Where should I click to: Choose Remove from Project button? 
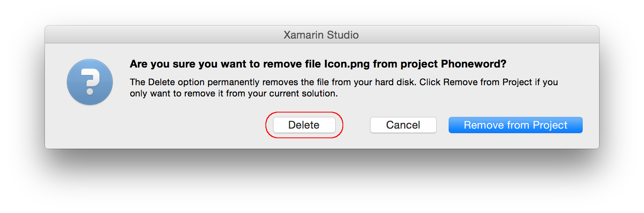coord(515,125)
